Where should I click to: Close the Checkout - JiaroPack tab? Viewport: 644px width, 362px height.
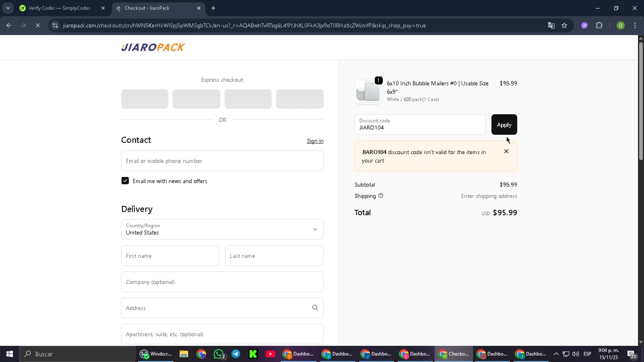click(199, 8)
